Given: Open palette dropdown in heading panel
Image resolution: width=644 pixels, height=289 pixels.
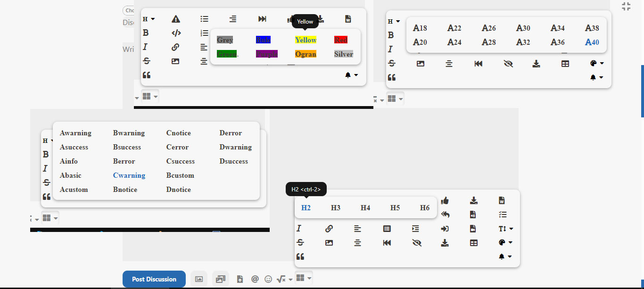Looking at the screenshot, I should coord(505,242).
